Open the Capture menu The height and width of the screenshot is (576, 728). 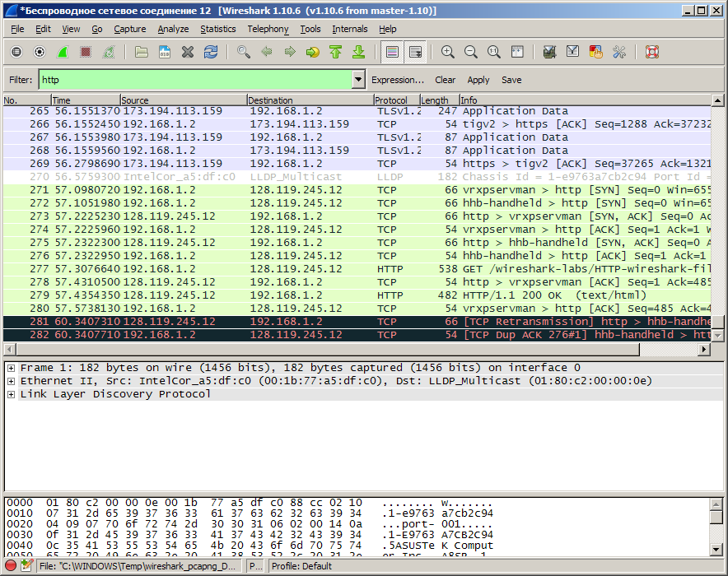click(130, 30)
